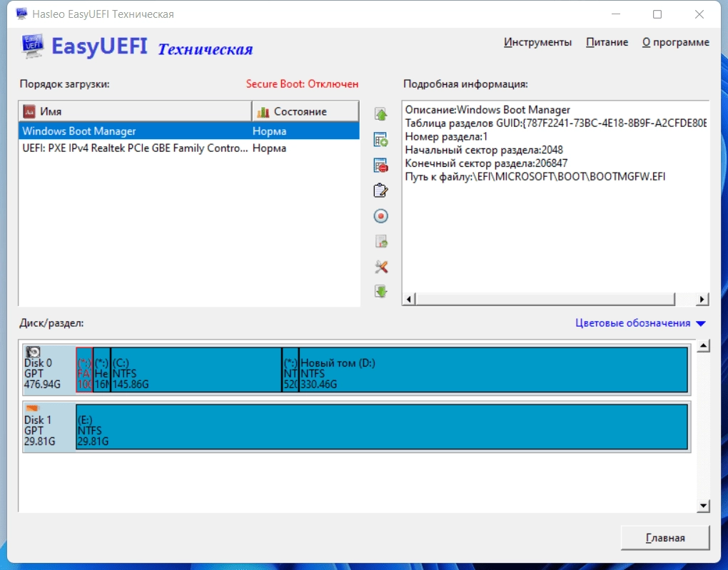
Task: Click right arrow of details horizontal scrollbar
Action: 702,300
